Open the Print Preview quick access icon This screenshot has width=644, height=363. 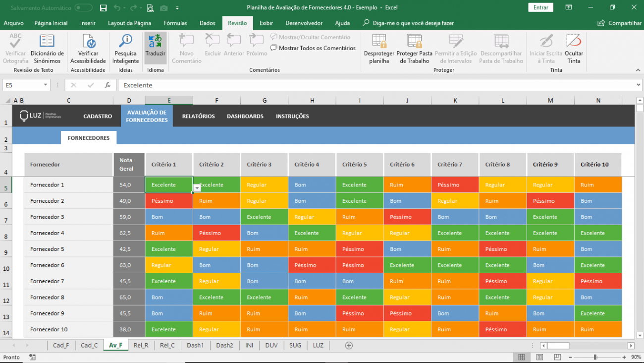tap(150, 8)
